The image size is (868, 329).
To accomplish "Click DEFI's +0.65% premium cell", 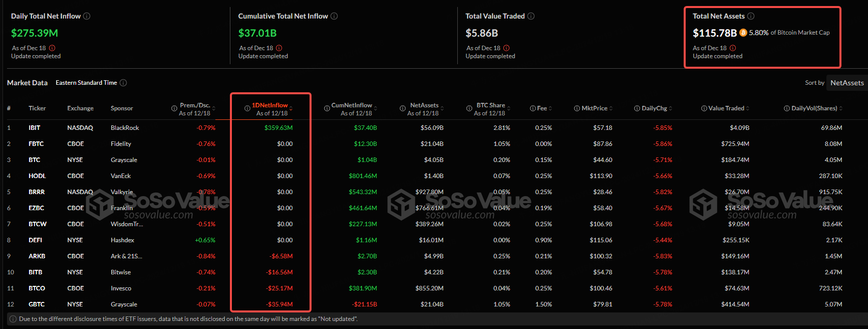I will [x=205, y=240].
